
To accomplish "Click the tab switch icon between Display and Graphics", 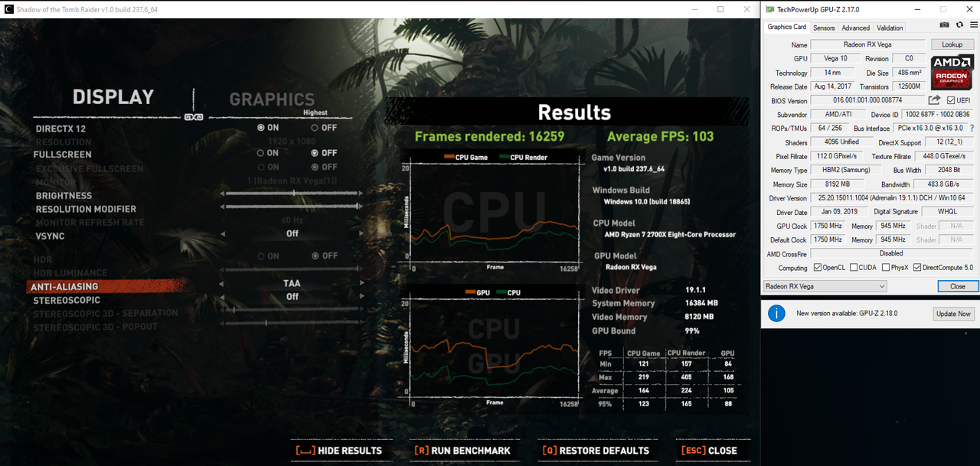I will (x=193, y=117).
